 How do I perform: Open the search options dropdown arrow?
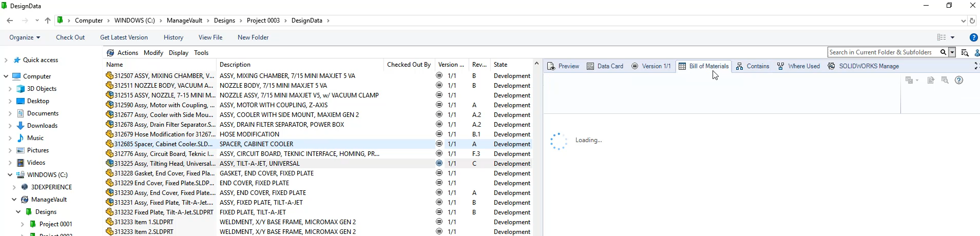tap(952, 52)
